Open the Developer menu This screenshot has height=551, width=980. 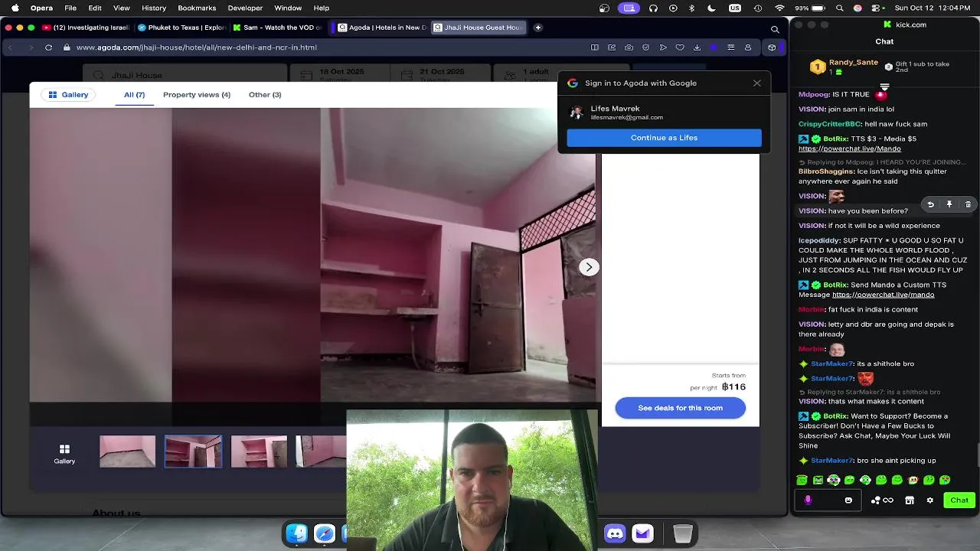(x=245, y=8)
